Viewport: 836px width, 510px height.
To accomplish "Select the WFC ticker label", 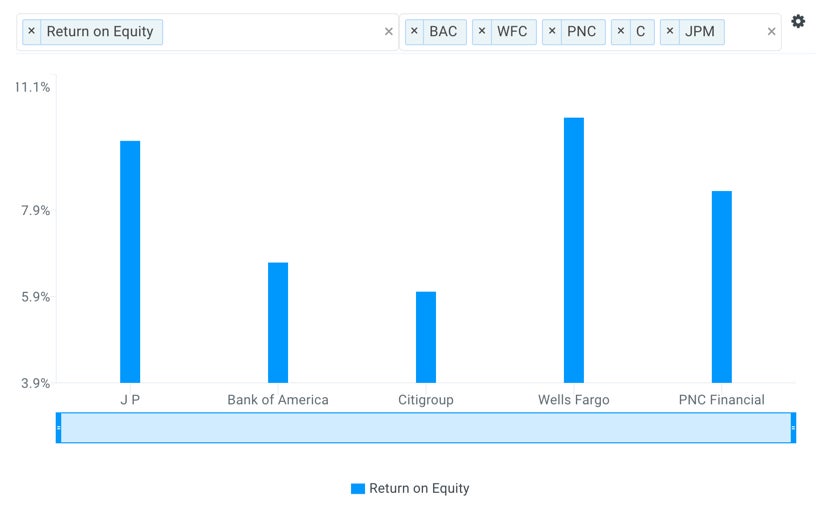I will [512, 31].
